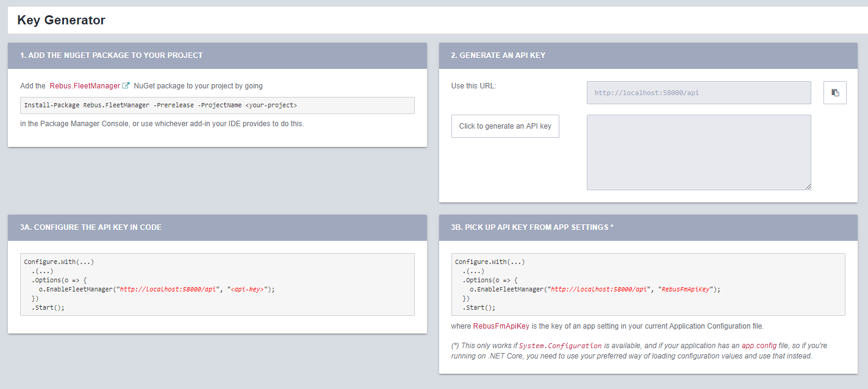Click the 3A Configure API key header
868x389 pixels.
point(217,227)
